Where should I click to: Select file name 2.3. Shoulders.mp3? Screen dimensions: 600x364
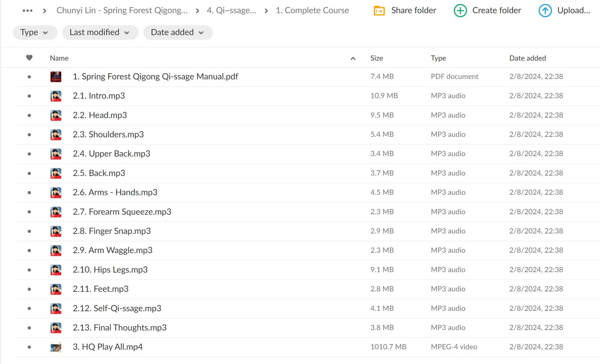pyautogui.click(x=108, y=135)
